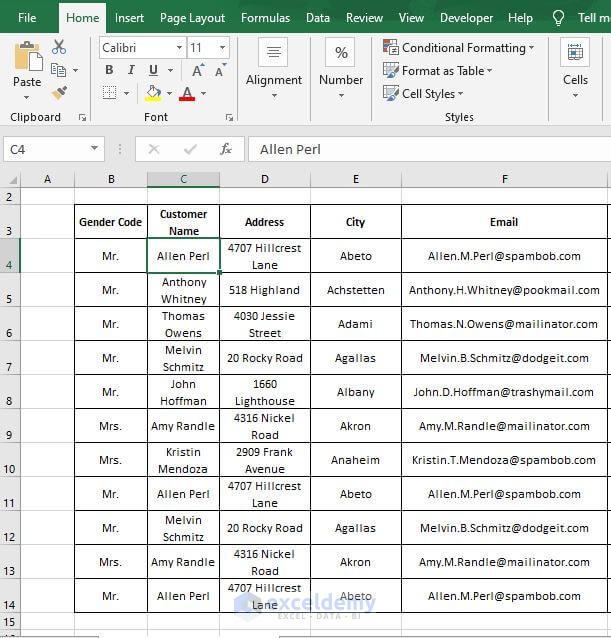Open the File tab
Screen dimensions: 611x638
27,18
